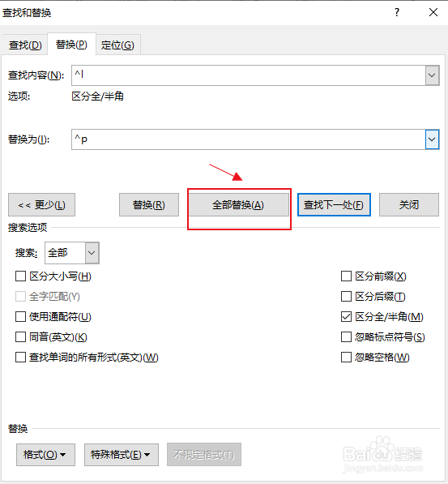Enable 使用通配符(U) checkbox

coord(21,317)
